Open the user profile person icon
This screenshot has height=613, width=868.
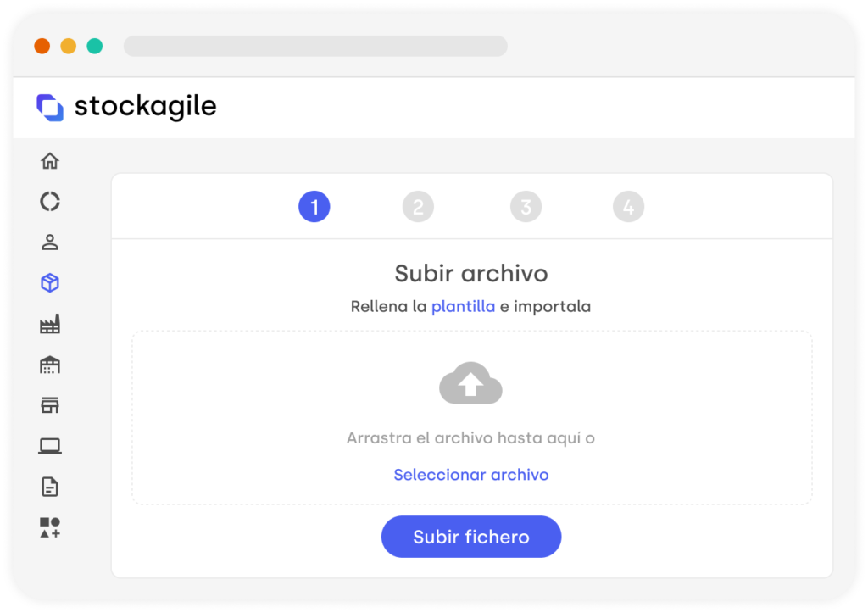[50, 242]
